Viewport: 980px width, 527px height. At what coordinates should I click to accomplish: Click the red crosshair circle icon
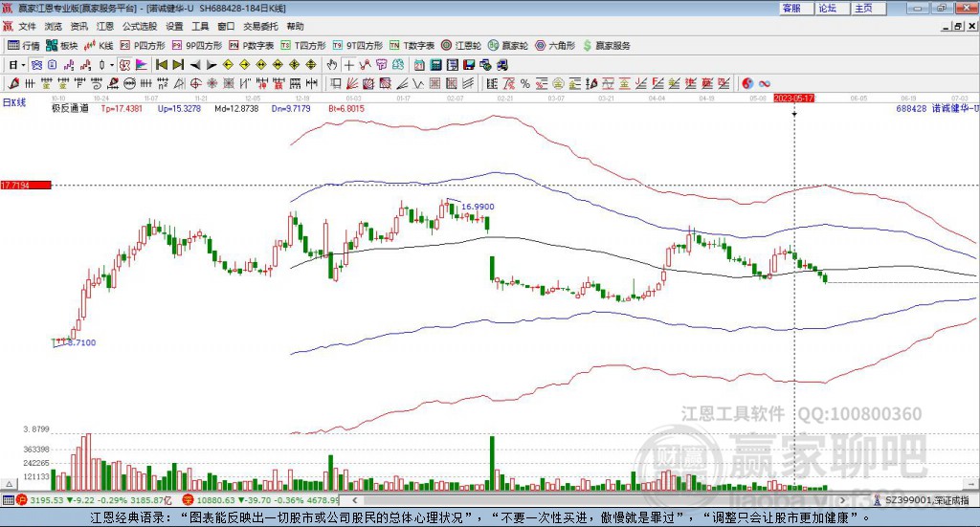coord(195,83)
